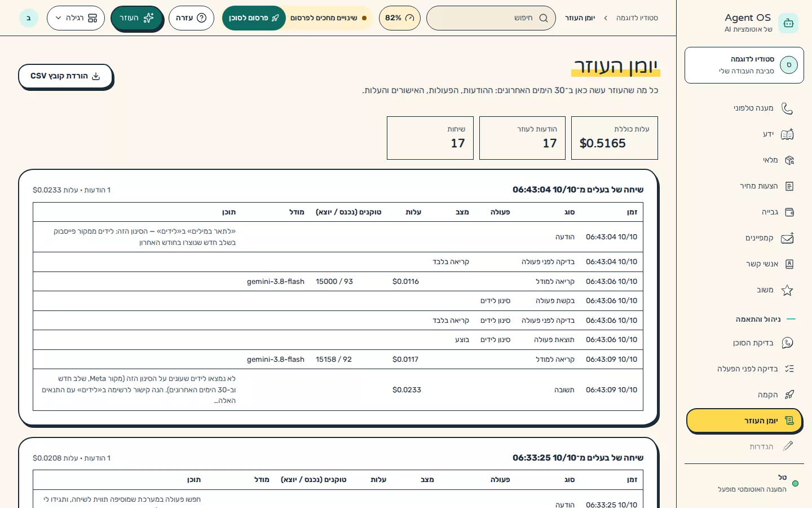812x508 pixels.
Task: Go to the מענה טלפוני menu item
Action: point(744,108)
